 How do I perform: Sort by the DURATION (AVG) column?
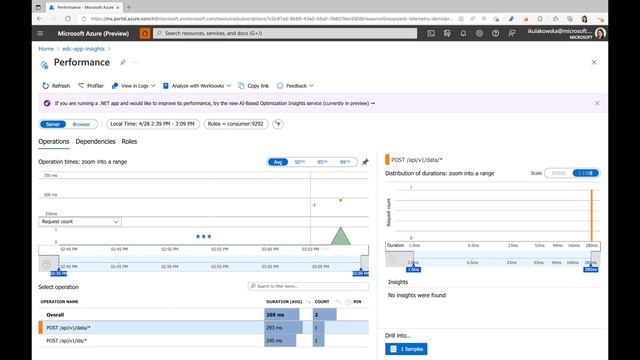click(284, 302)
